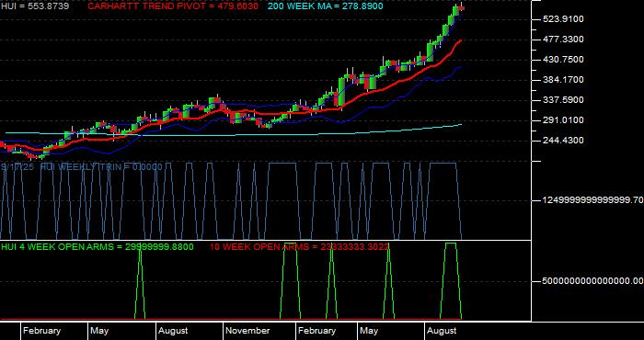This screenshot has width=644, height=340.
Task: Select the HUI = 553.8739 readout
Action: click(x=35, y=6)
